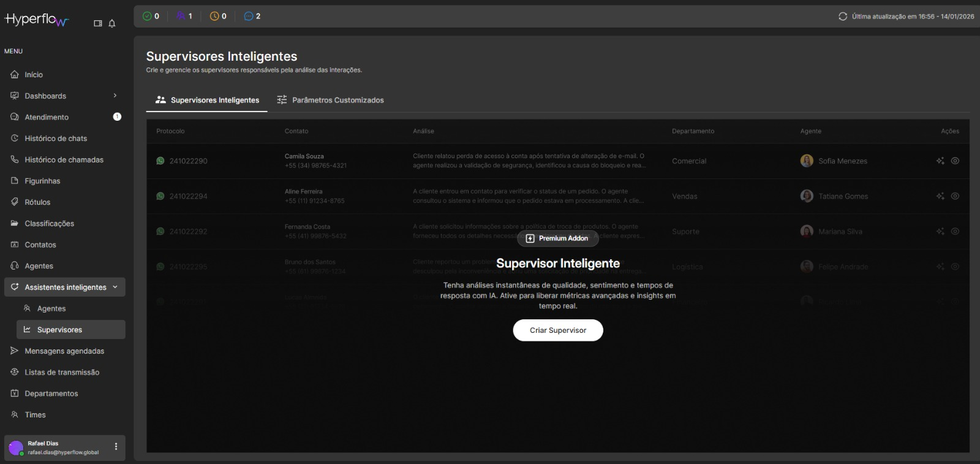Expand the Dashboards submenu chevron
This screenshot has height=464, width=980.
tap(115, 96)
